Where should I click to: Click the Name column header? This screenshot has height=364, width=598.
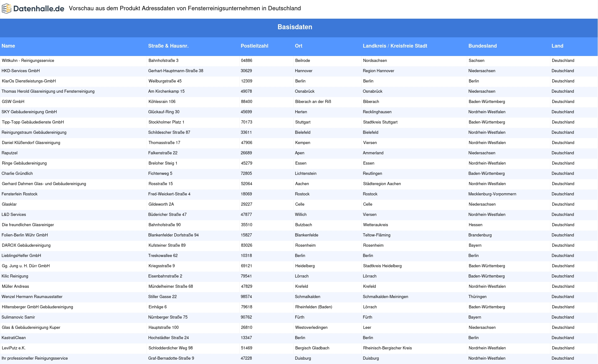point(8,46)
